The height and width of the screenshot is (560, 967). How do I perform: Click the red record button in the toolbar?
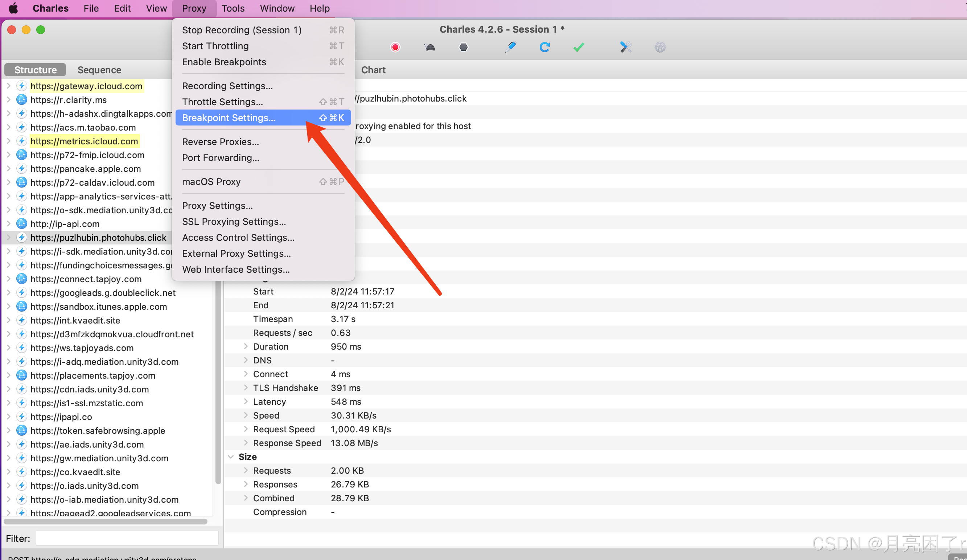click(x=395, y=47)
